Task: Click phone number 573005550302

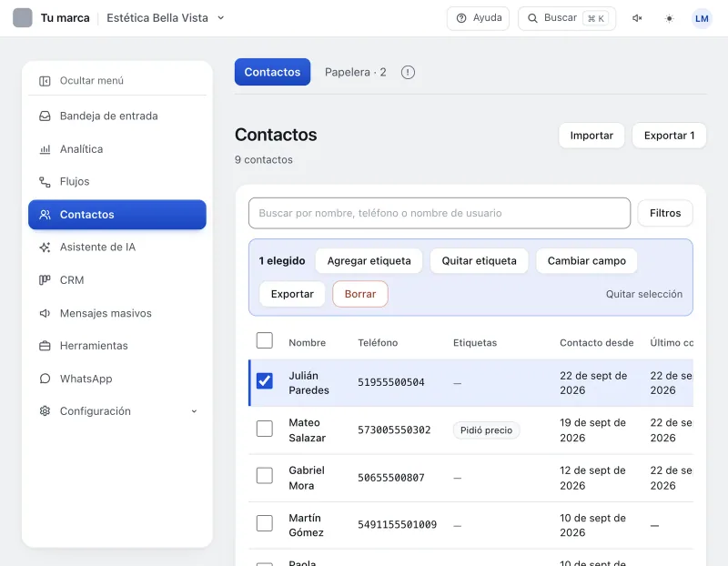Action: (x=394, y=430)
